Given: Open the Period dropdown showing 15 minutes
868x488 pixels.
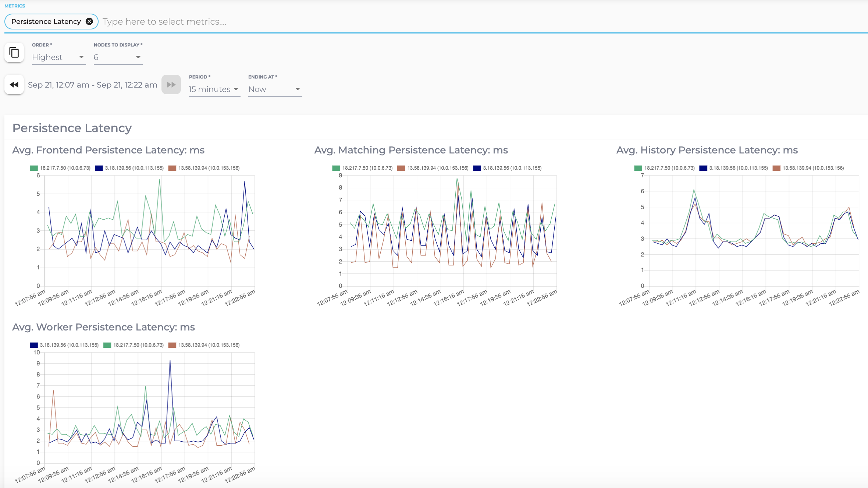Looking at the screenshot, I should click(214, 89).
